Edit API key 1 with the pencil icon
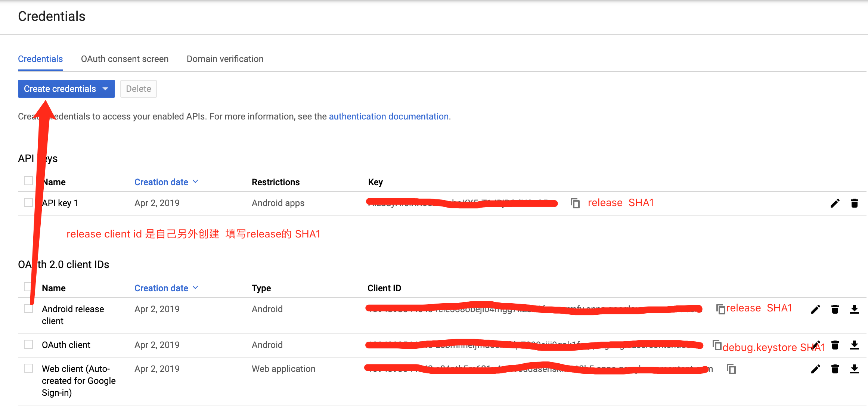The height and width of the screenshot is (407, 868). (835, 203)
